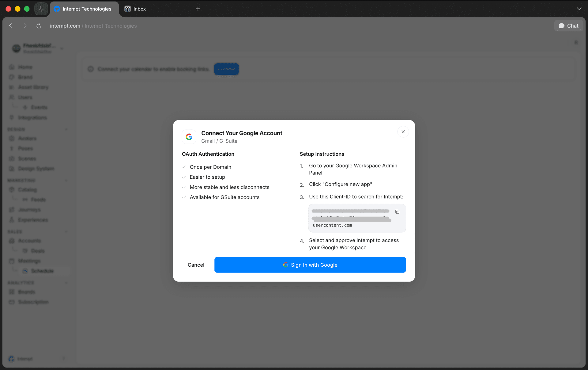Open Brand in the sidebar
The width and height of the screenshot is (588, 370).
click(x=25, y=77)
